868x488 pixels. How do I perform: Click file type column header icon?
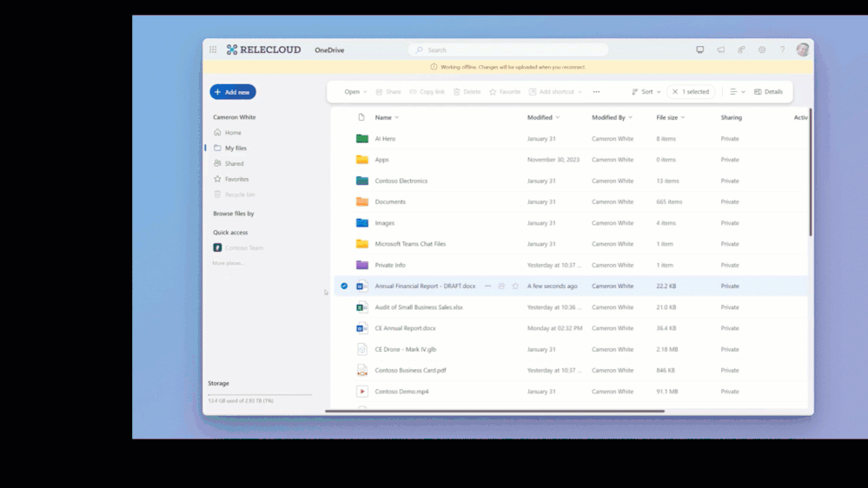[361, 117]
